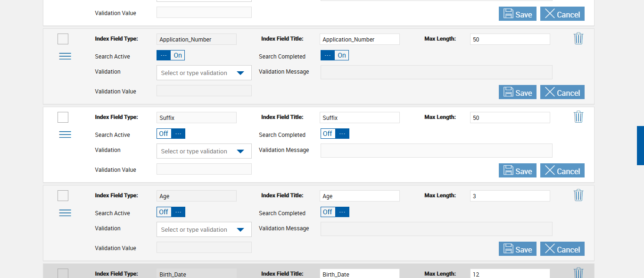Click the trash icon for the Suffix field
The height and width of the screenshot is (278, 644).
[578, 117]
